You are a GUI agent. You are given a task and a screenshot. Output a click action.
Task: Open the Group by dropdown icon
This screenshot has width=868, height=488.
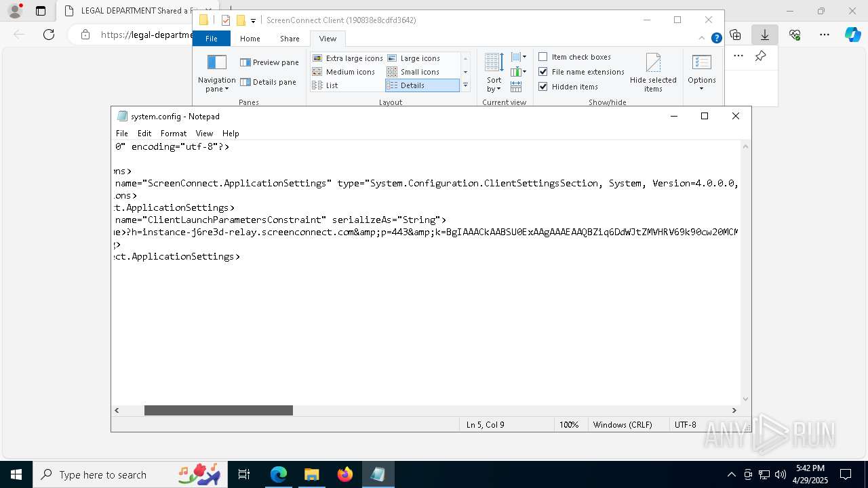(x=518, y=58)
